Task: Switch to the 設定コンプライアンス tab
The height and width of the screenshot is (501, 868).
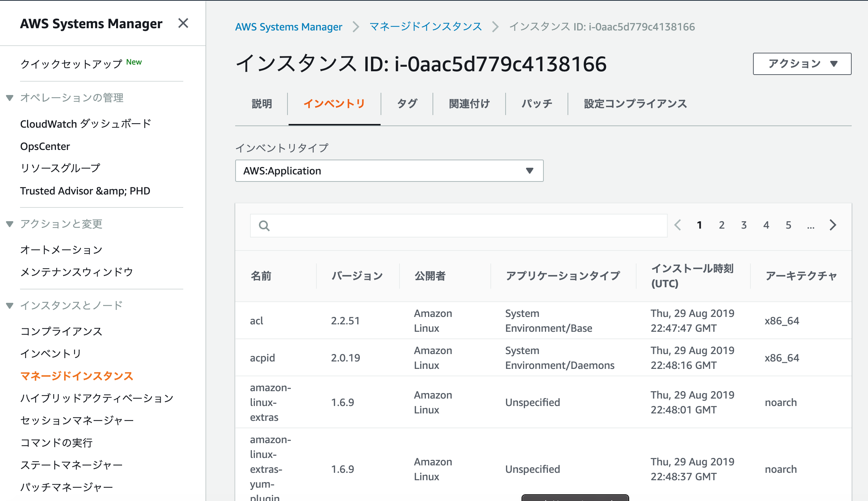Action: coord(635,104)
